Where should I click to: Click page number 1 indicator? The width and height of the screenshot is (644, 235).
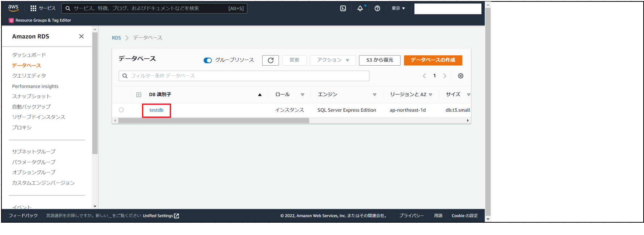435,76
